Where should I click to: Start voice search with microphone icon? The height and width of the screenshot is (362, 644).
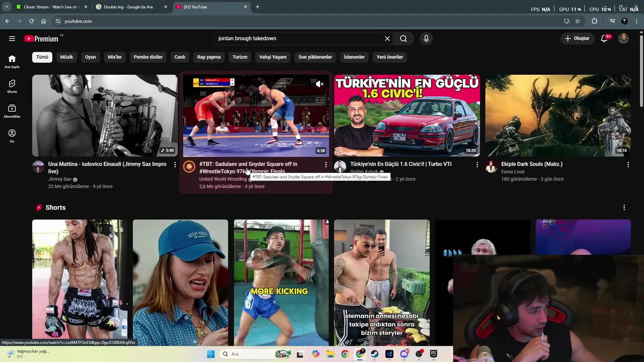coord(426,38)
